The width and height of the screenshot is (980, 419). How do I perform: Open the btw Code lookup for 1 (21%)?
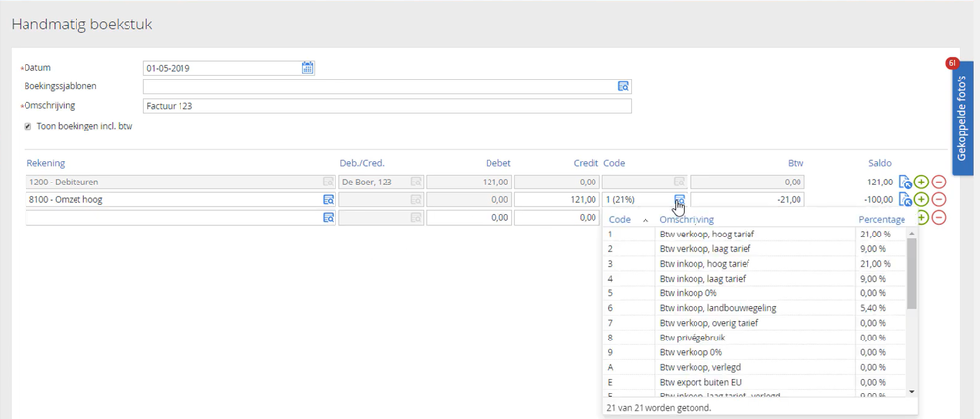coord(679,199)
